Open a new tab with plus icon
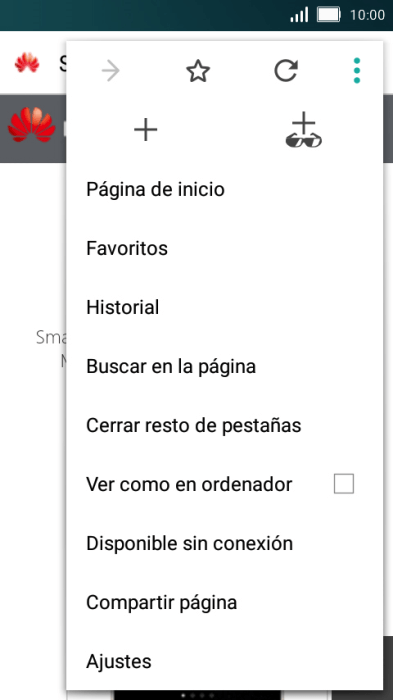 point(146,130)
